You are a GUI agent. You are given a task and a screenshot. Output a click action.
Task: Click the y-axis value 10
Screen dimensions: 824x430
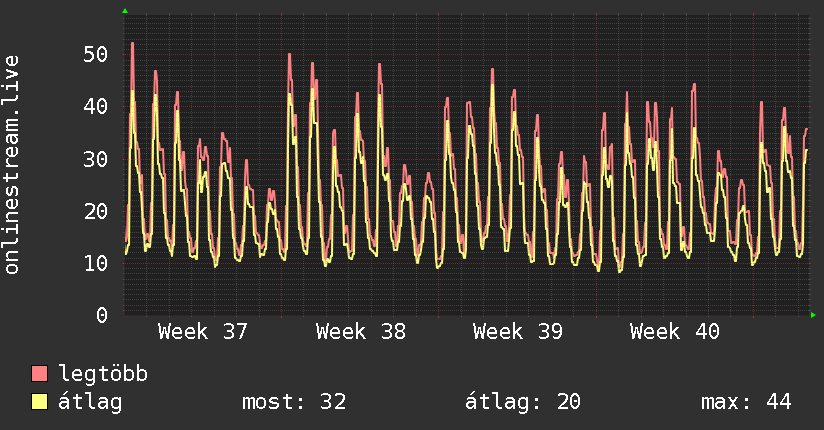tap(96, 263)
